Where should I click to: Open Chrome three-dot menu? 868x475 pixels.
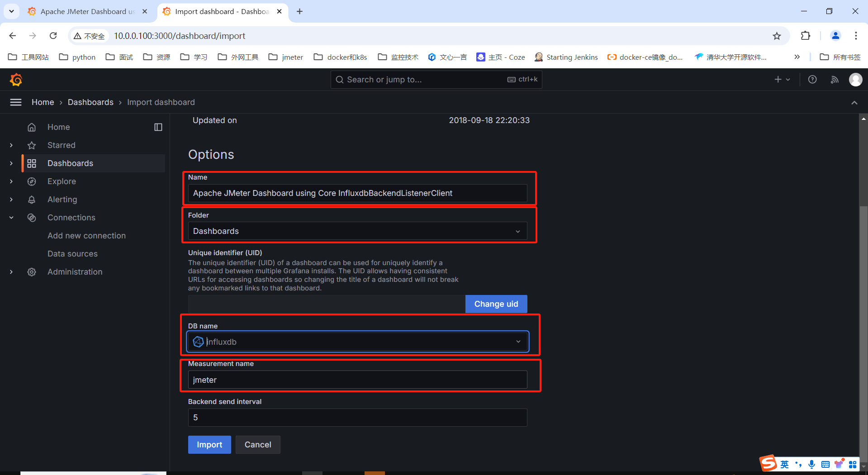coord(856,36)
